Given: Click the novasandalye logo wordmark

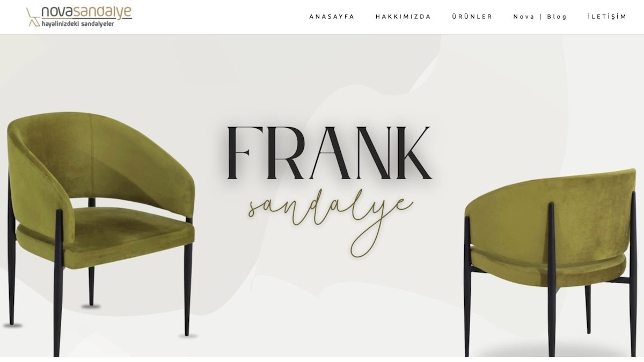Looking at the screenshot, I should [86, 12].
